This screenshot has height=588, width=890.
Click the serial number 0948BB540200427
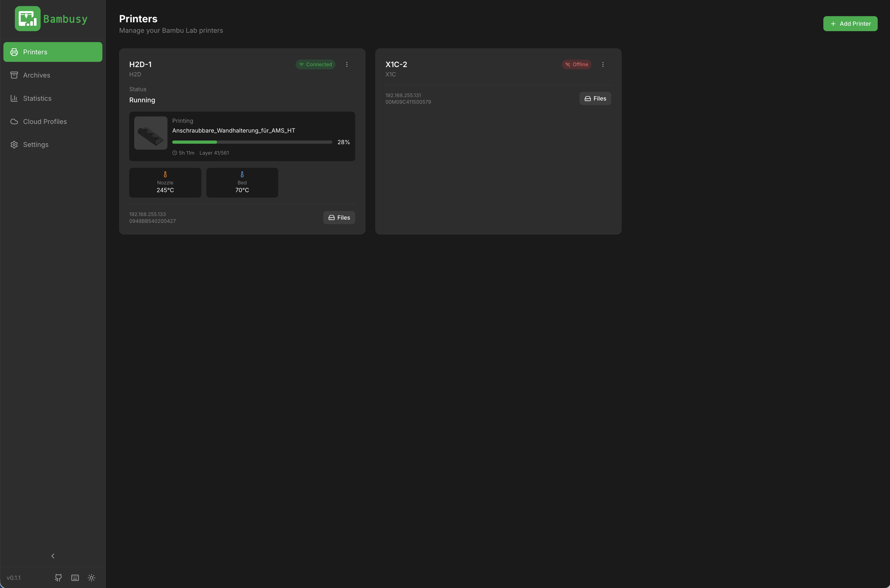tap(153, 221)
